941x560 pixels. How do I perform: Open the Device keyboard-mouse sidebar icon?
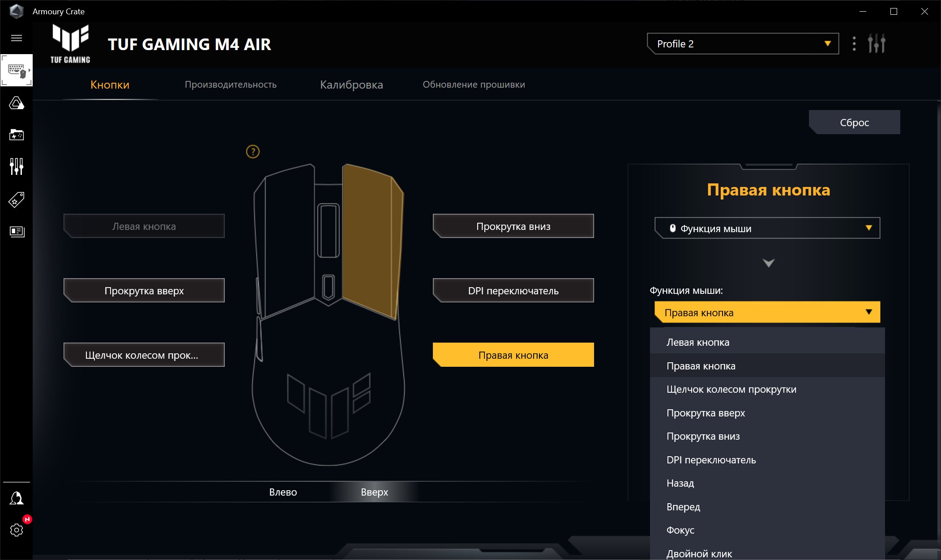[x=17, y=70]
